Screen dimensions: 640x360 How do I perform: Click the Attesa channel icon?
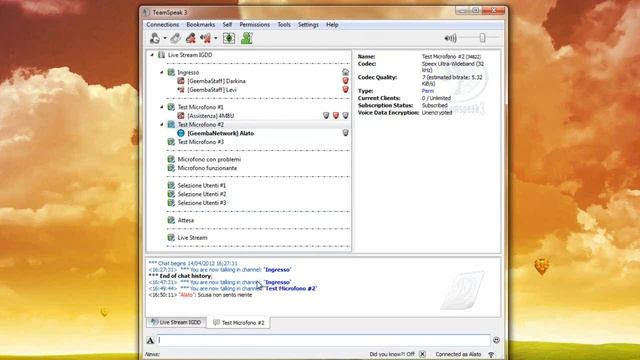click(171, 220)
